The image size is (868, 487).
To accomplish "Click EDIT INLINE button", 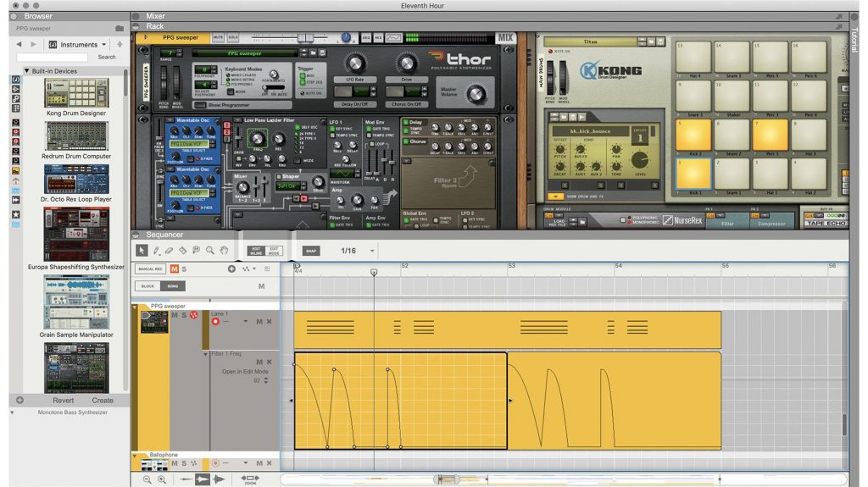I will pos(256,251).
